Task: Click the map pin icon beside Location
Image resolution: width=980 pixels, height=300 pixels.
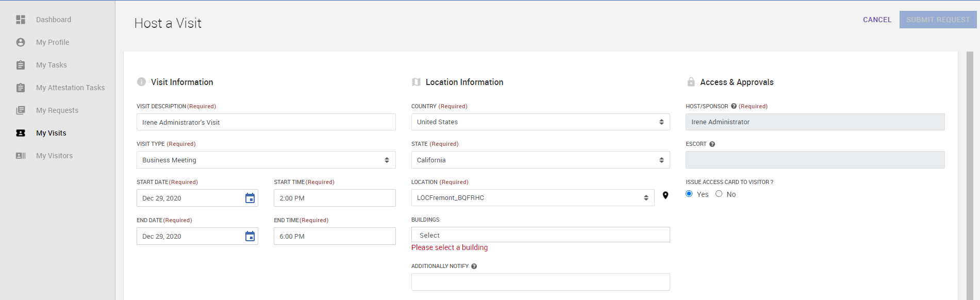Action: click(666, 195)
